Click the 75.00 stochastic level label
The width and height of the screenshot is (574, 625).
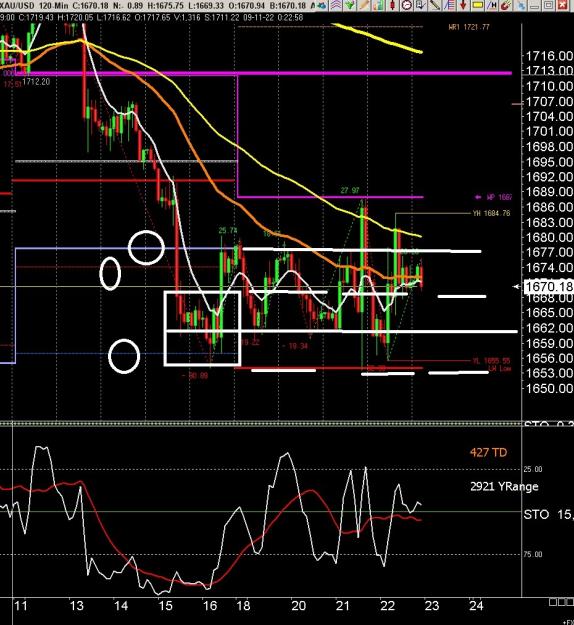click(x=533, y=554)
